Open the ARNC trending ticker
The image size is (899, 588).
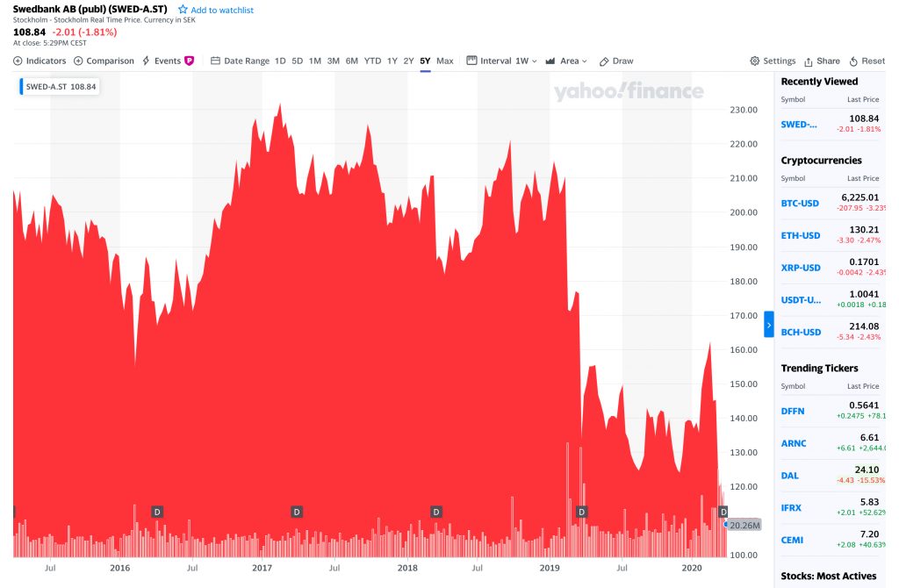[794, 443]
